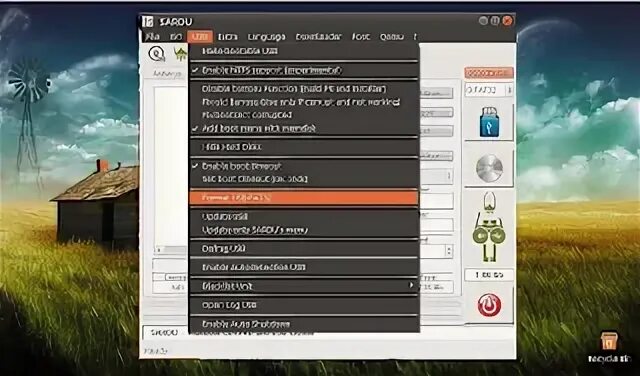This screenshot has width=640, height=376.
Task: Click the horizontal scrollbar under the left list
Action: (171, 249)
